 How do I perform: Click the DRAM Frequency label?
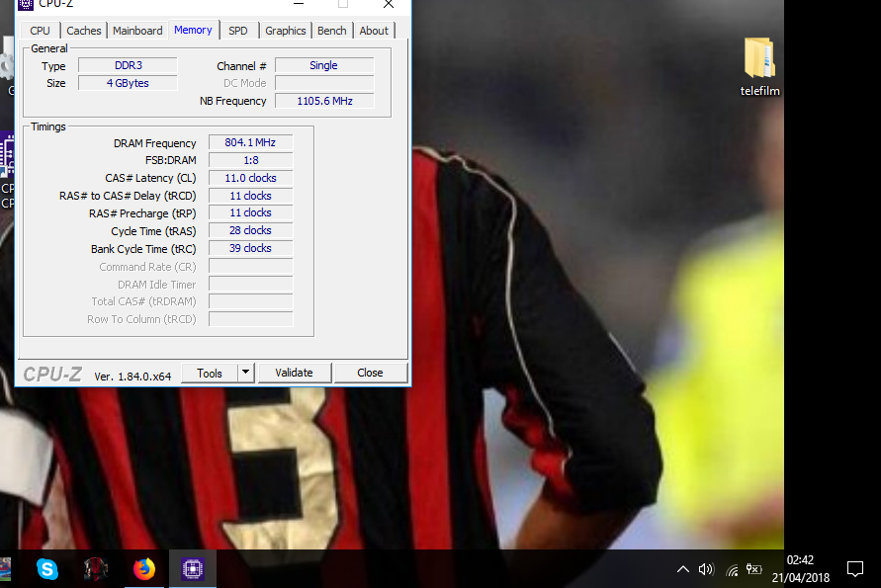(x=154, y=143)
